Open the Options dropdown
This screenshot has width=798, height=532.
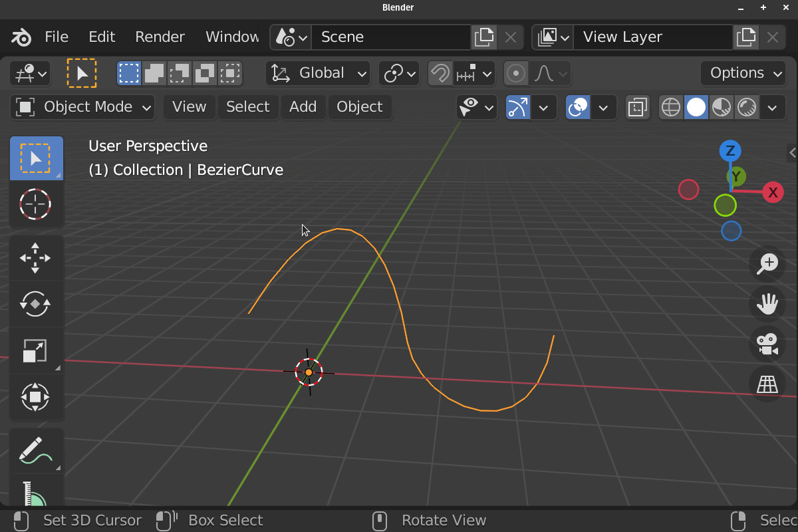(744, 73)
